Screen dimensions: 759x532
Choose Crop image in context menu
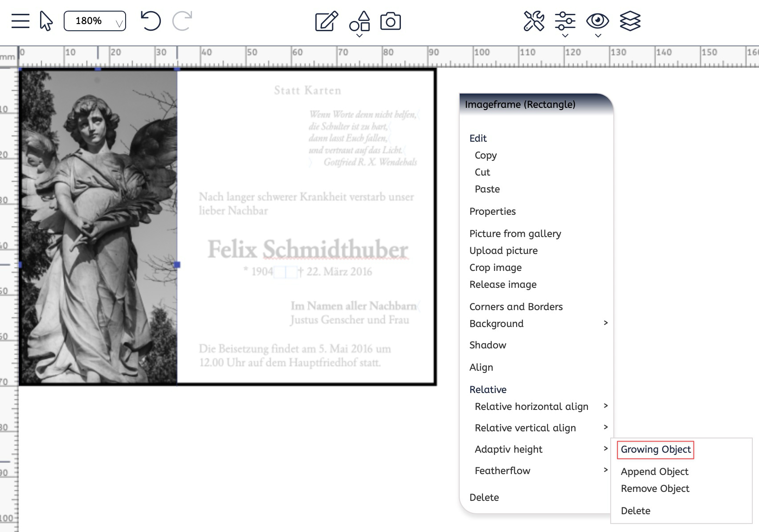click(495, 267)
